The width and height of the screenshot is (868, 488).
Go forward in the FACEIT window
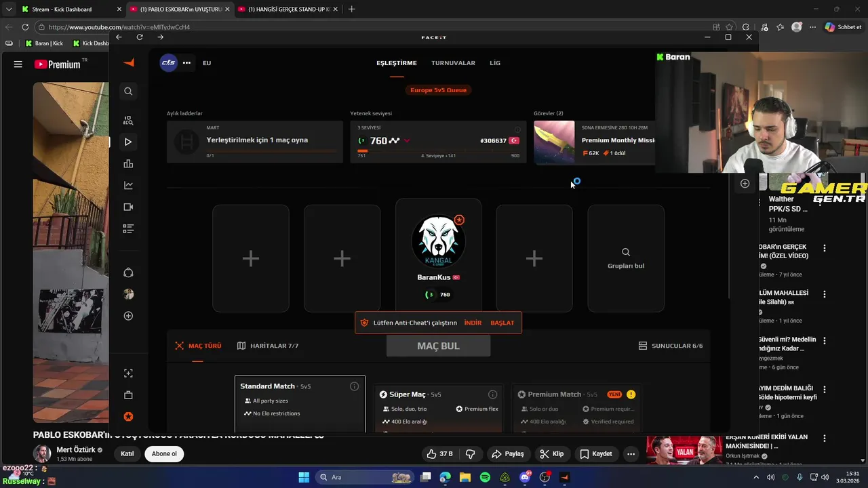tap(160, 37)
